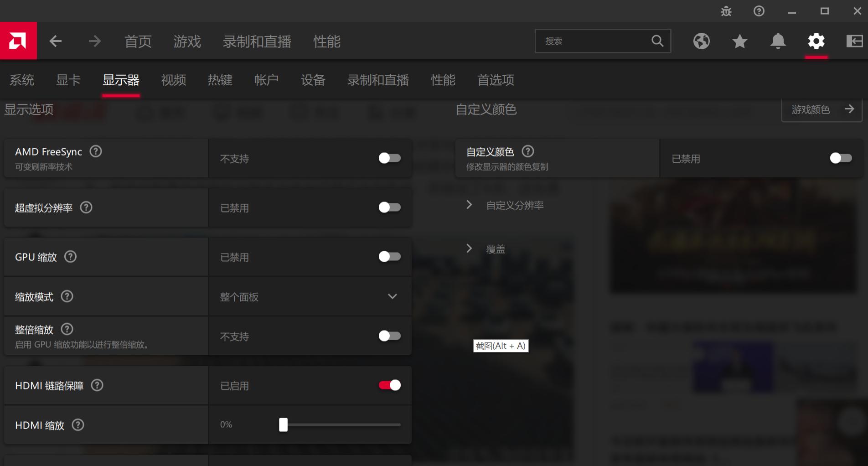Open help for AMD FreeSync

pyautogui.click(x=95, y=151)
